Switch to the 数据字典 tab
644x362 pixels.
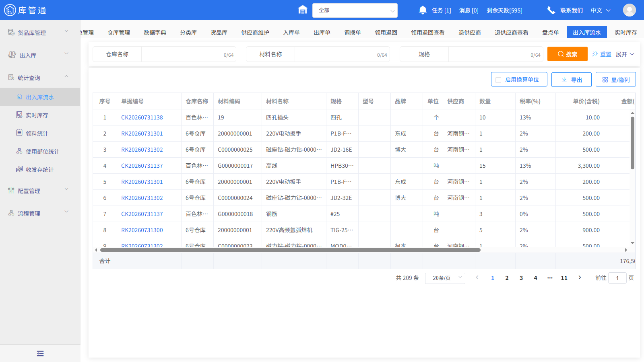tap(155, 33)
